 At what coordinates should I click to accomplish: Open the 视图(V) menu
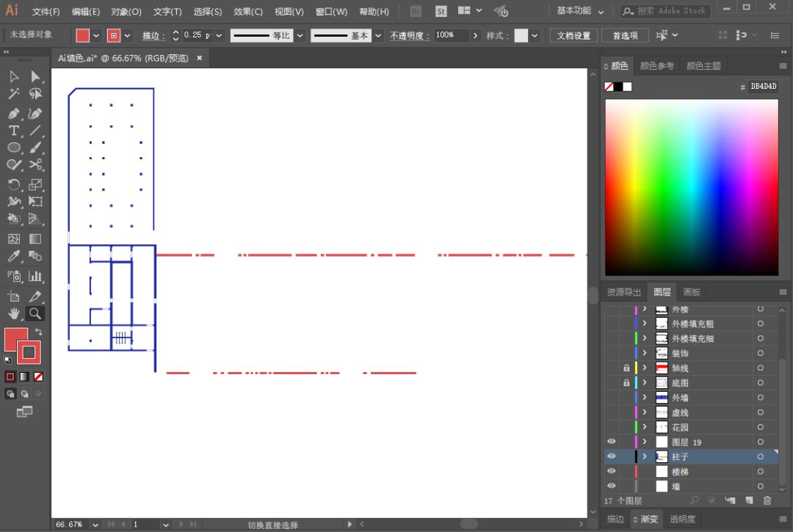pyautogui.click(x=289, y=12)
